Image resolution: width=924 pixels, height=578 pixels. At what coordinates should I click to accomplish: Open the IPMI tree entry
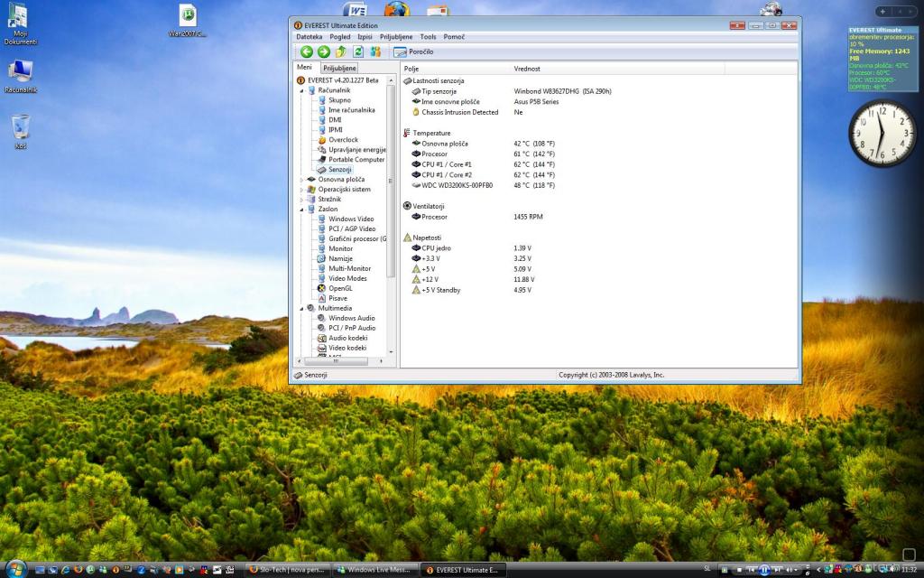330,130
